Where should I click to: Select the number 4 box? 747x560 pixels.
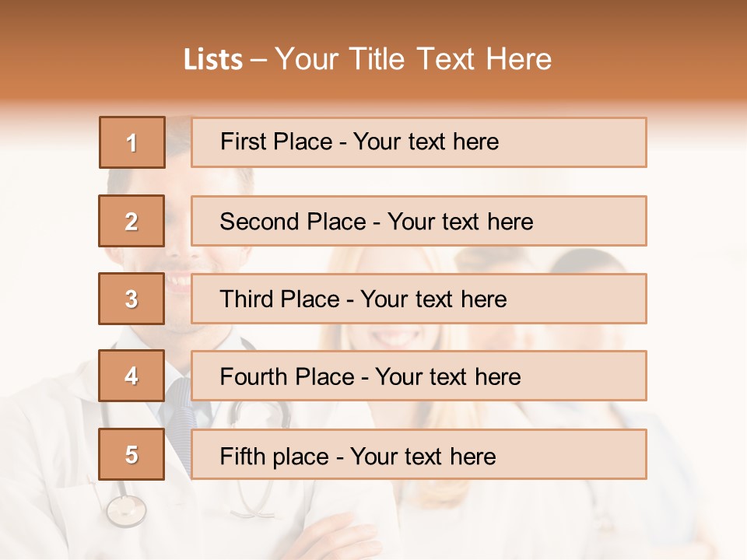(132, 376)
